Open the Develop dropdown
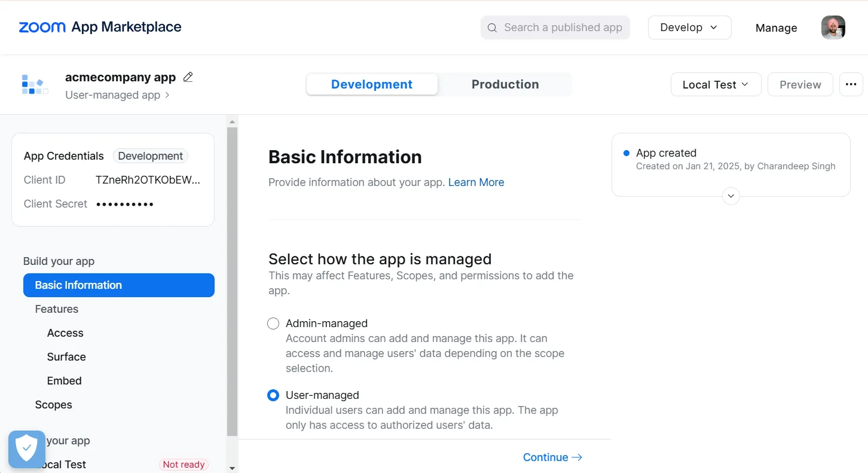Screen dimensions: 868x473 689,28
